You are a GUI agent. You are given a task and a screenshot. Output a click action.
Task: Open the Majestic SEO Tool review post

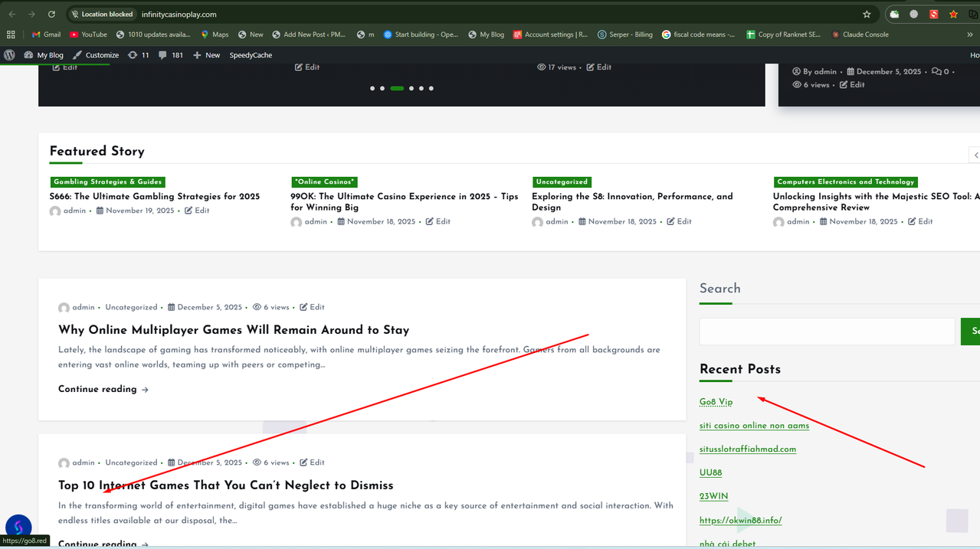click(x=876, y=202)
